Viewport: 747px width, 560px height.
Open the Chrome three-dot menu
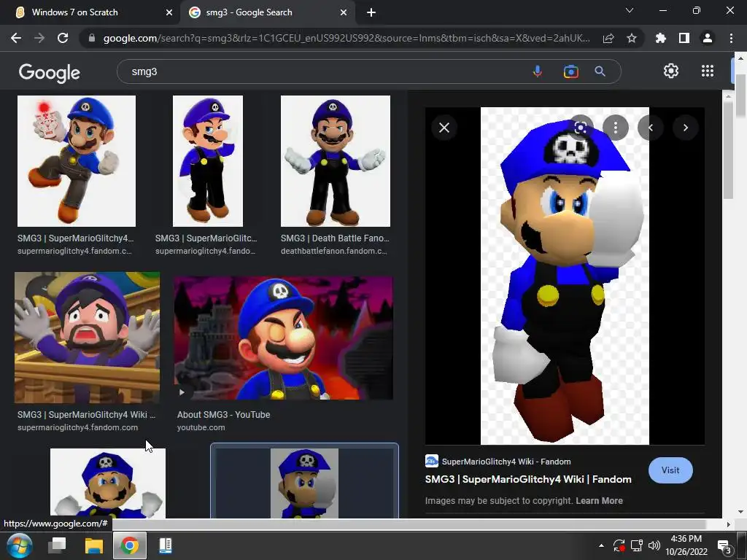[731, 38]
